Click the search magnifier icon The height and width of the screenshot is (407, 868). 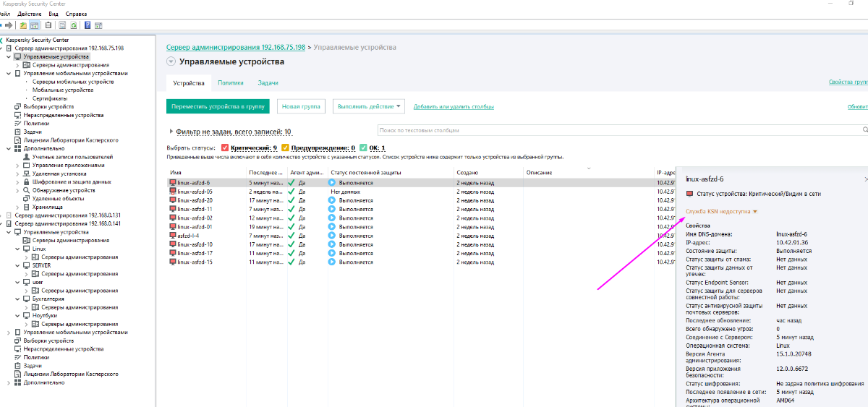point(864,131)
